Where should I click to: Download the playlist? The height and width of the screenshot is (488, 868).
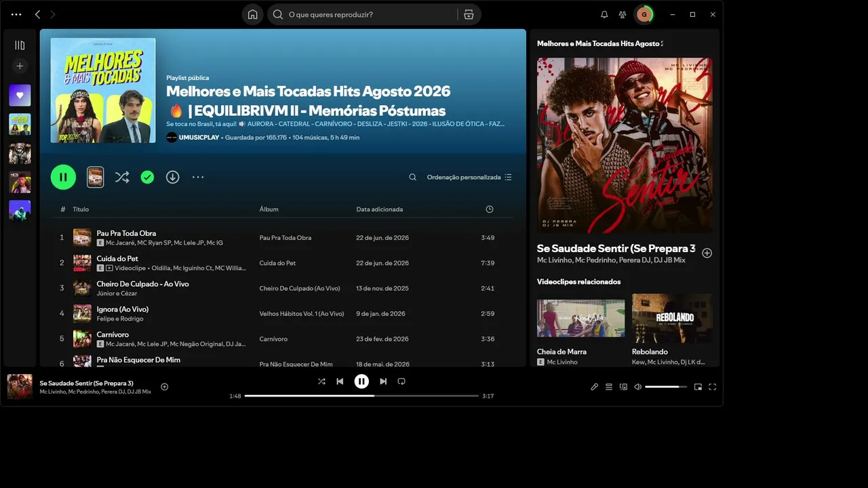point(173,177)
